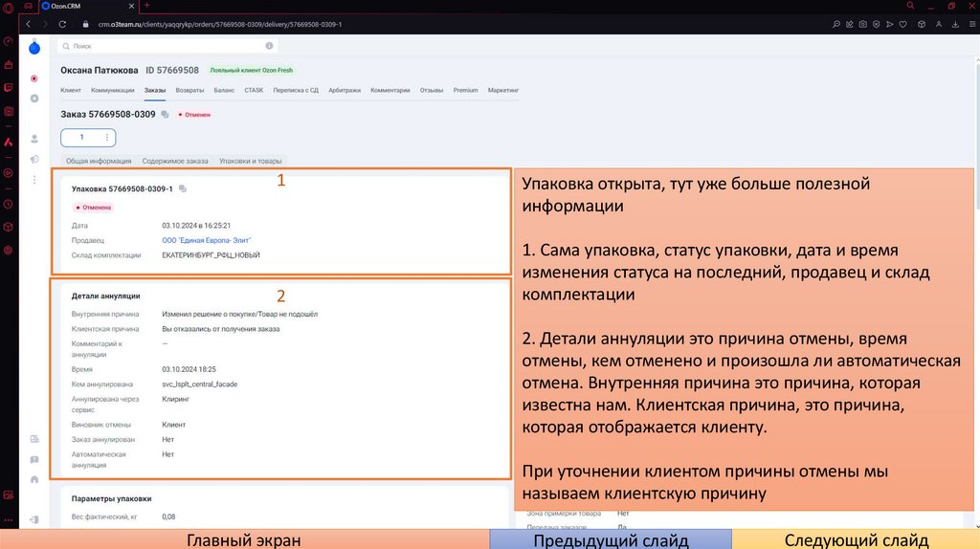Open the three-dots menu on package 1 chip
The width and height of the screenshot is (980, 549).
click(107, 138)
